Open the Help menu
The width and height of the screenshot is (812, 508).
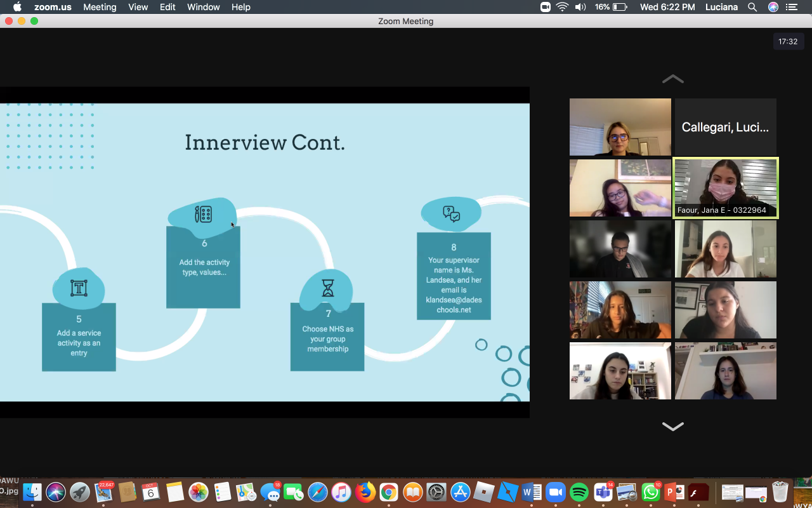241,7
